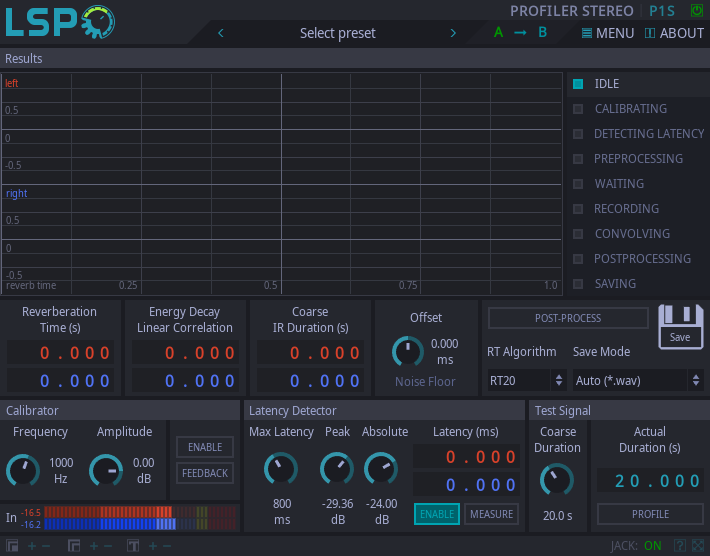Click the font scaling T icon
Screen dimensions: 710x556
pyautogui.click(x=133, y=546)
